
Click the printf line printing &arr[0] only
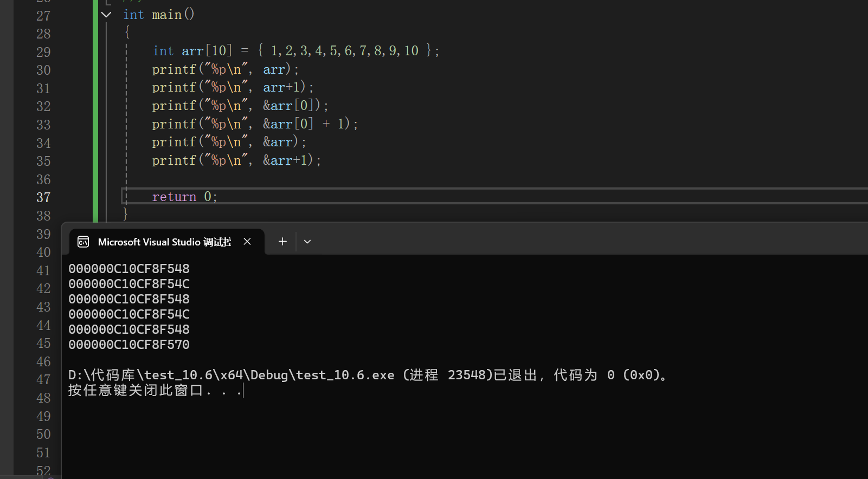[240, 106]
